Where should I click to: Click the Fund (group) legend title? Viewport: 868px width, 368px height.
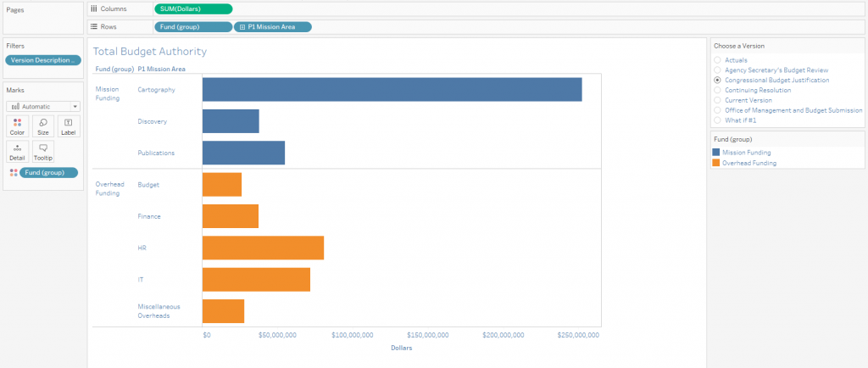[x=732, y=139]
